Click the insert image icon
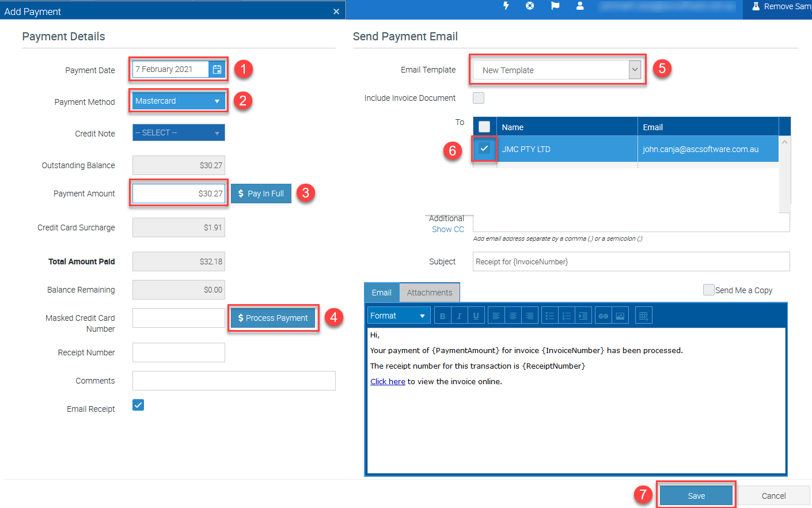This screenshot has width=812, height=508. pyautogui.click(x=620, y=316)
